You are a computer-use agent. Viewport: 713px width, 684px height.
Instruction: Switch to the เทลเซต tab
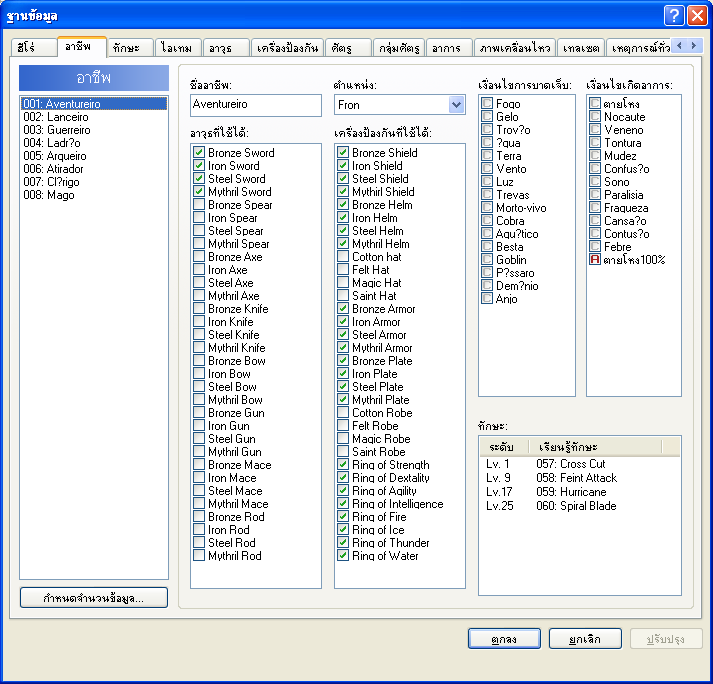coord(581,48)
